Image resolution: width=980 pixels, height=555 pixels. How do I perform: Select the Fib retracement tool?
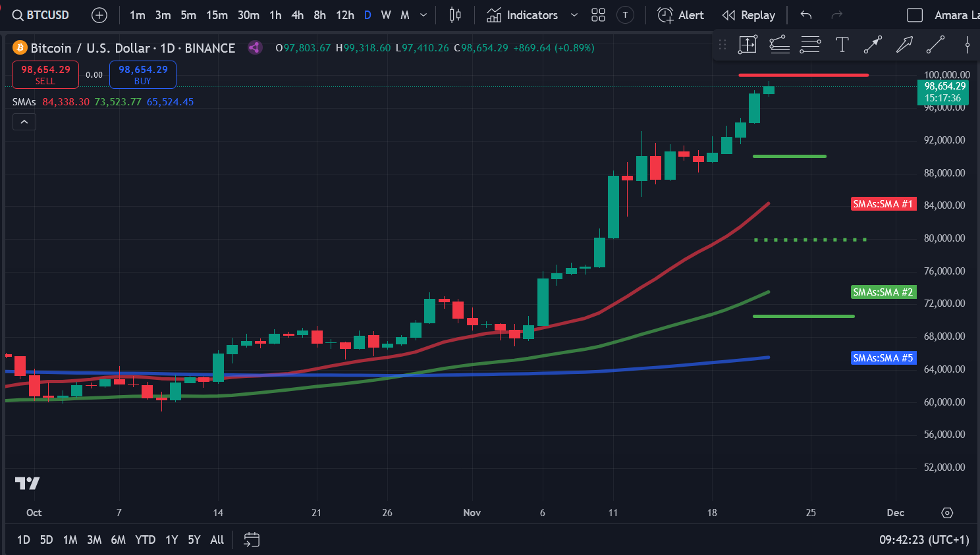[779, 45]
